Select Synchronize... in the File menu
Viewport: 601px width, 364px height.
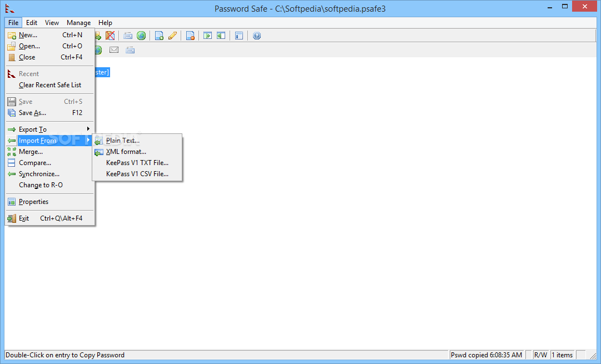(50, 173)
